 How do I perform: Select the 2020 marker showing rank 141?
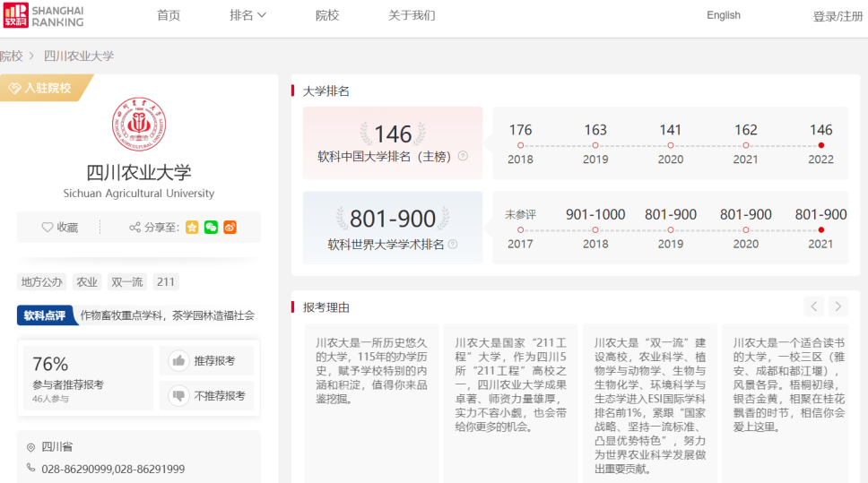[671, 145]
